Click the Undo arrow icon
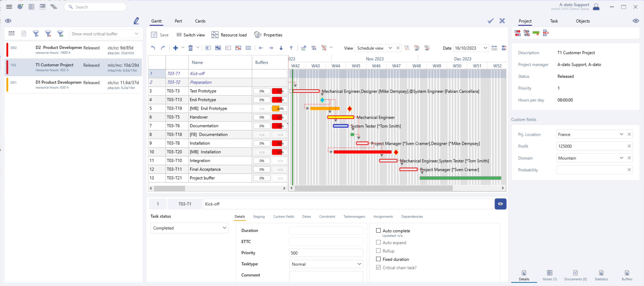Viewport: 644px width, 286px height. [x=153, y=48]
